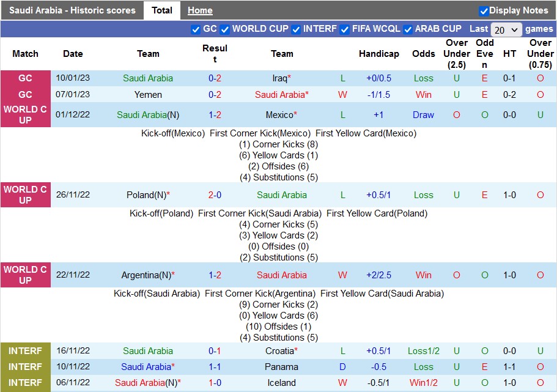Click the 2-0 score for Poland match
The height and width of the screenshot is (392, 557).
tap(215, 195)
